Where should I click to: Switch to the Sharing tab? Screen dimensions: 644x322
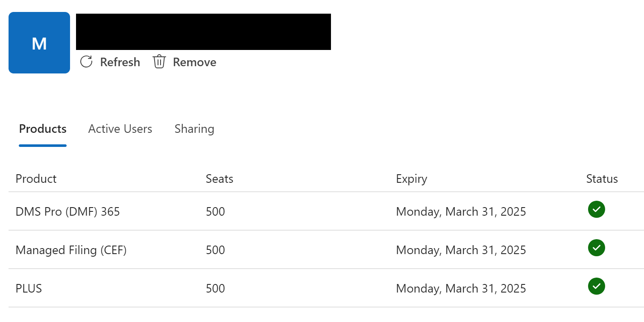(x=194, y=129)
